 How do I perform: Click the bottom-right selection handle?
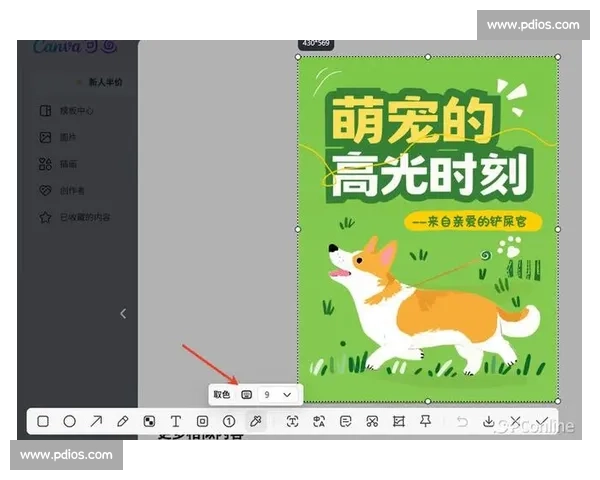pyautogui.click(x=558, y=401)
